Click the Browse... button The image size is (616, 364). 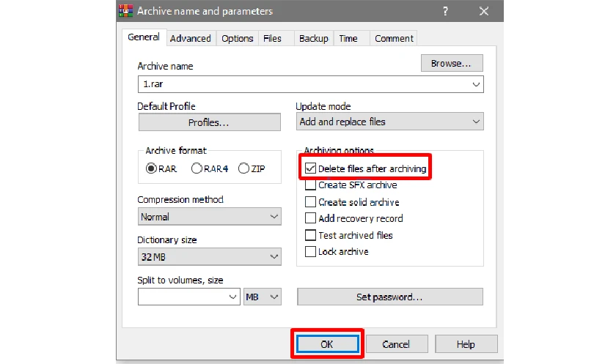click(452, 63)
